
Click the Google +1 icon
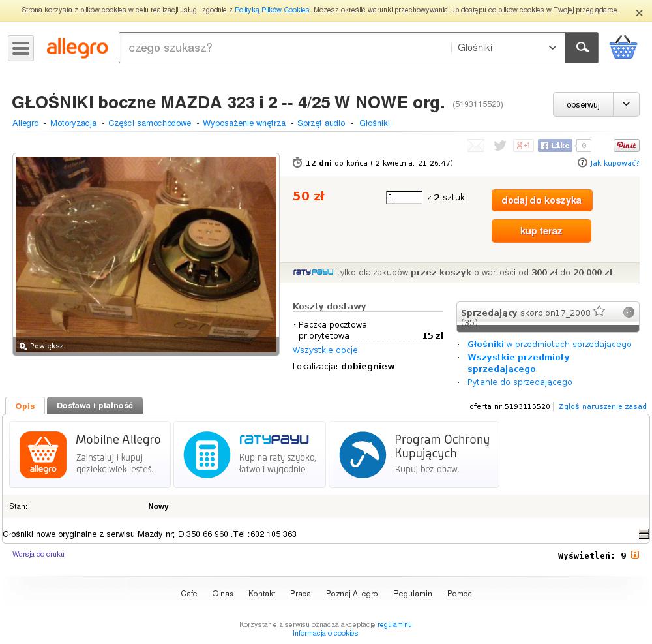click(523, 146)
